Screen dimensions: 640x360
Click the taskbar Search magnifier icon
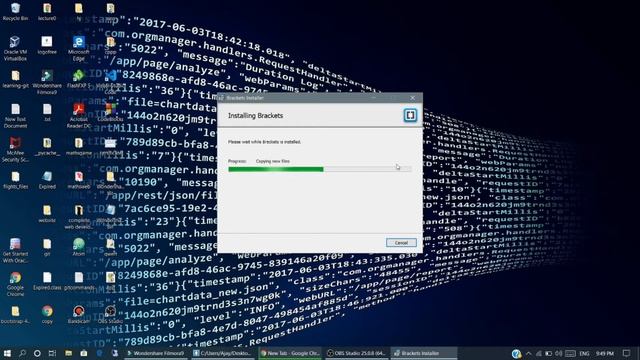[22, 353]
